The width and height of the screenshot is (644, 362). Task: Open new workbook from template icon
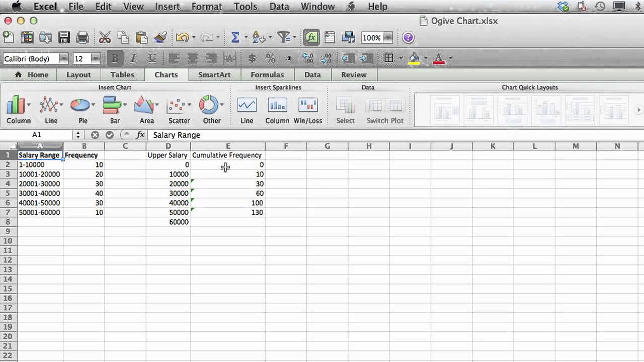tap(27, 37)
